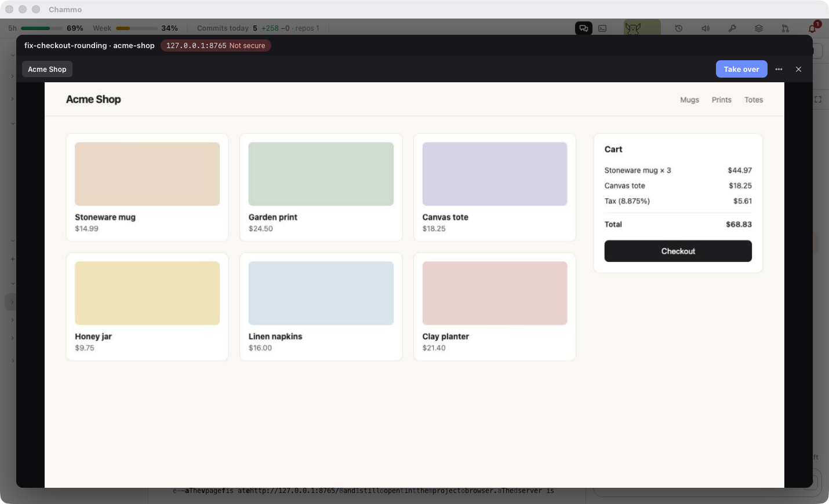Click the 69% usage percentage label
The height and width of the screenshot is (504, 829).
coord(75,28)
